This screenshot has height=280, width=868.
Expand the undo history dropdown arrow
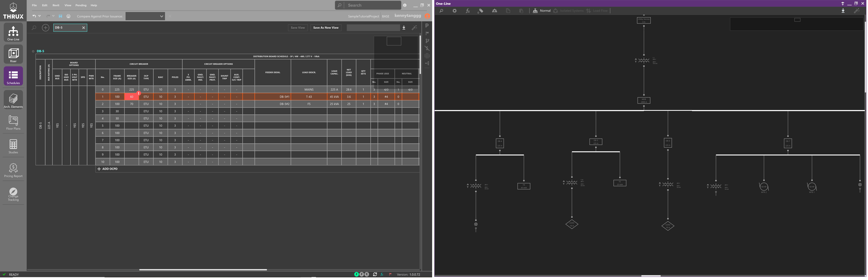tap(39, 16)
